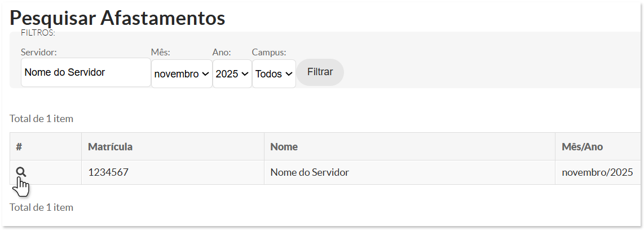Image resolution: width=644 pixels, height=230 pixels.
Task: Expand the Ano dropdown showing 2025
Action: (232, 73)
